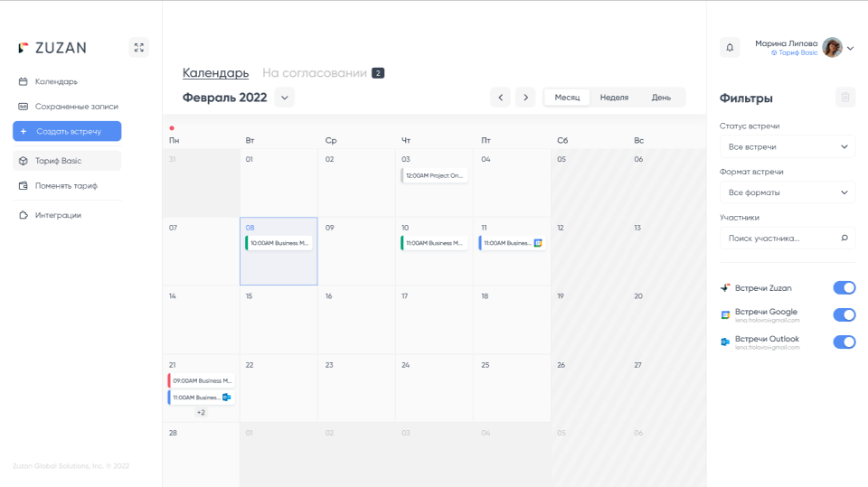Open 09:00AM Business M... event on 21
868x487 pixels.
pos(202,380)
